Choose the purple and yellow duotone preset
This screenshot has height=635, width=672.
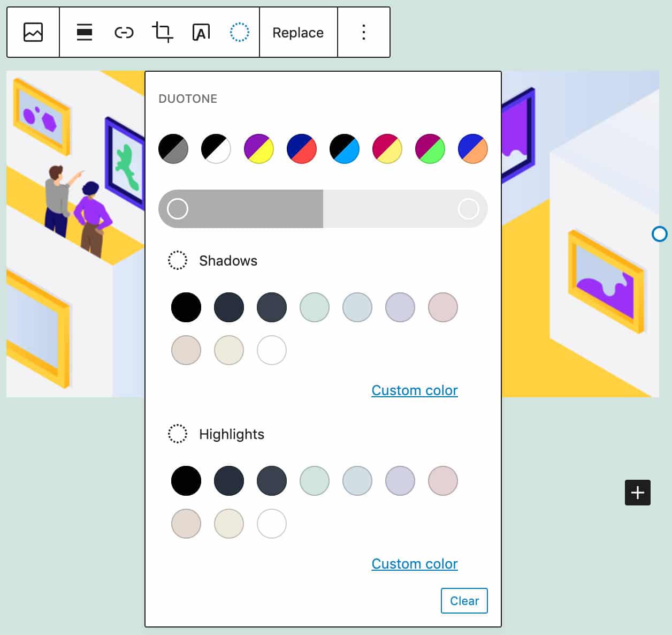(259, 149)
